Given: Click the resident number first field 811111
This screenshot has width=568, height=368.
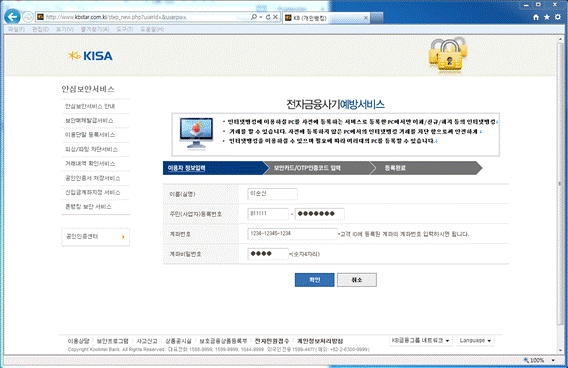Looking at the screenshot, I should (268, 214).
